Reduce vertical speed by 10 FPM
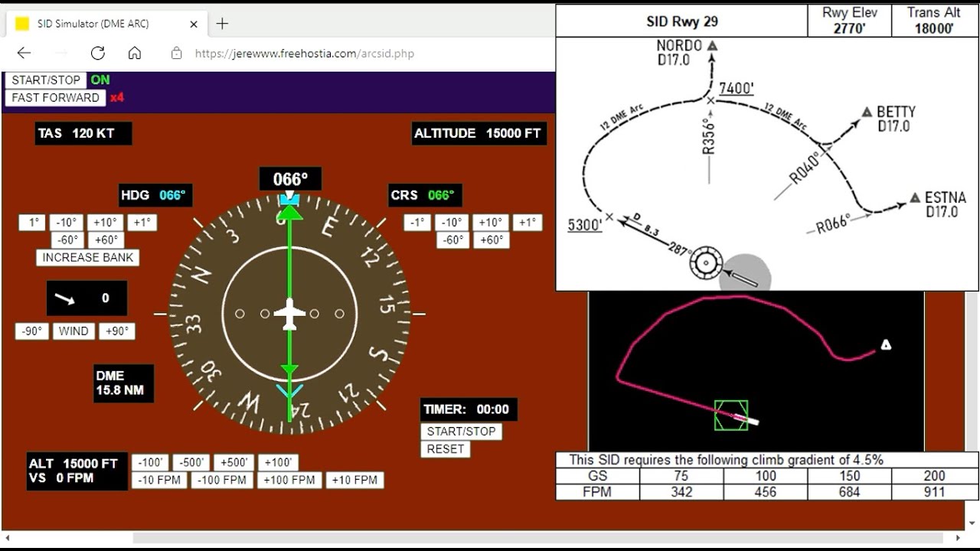Image resolution: width=980 pixels, height=551 pixels. (159, 481)
